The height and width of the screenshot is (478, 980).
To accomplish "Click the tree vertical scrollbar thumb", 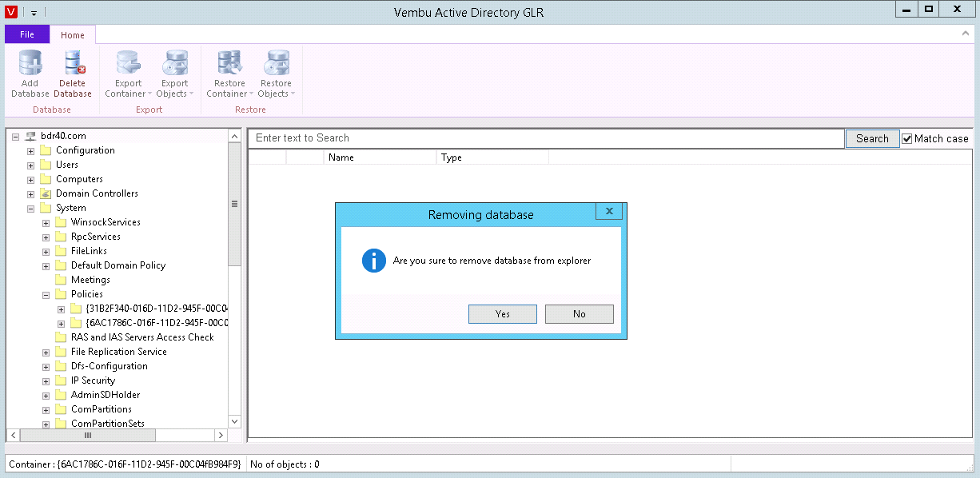I will click(234, 205).
